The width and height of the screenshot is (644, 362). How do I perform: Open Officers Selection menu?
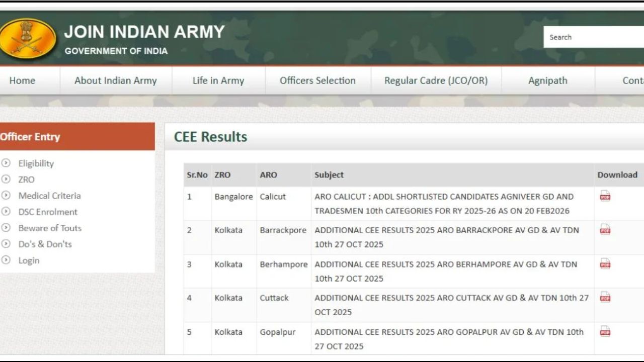(x=317, y=80)
